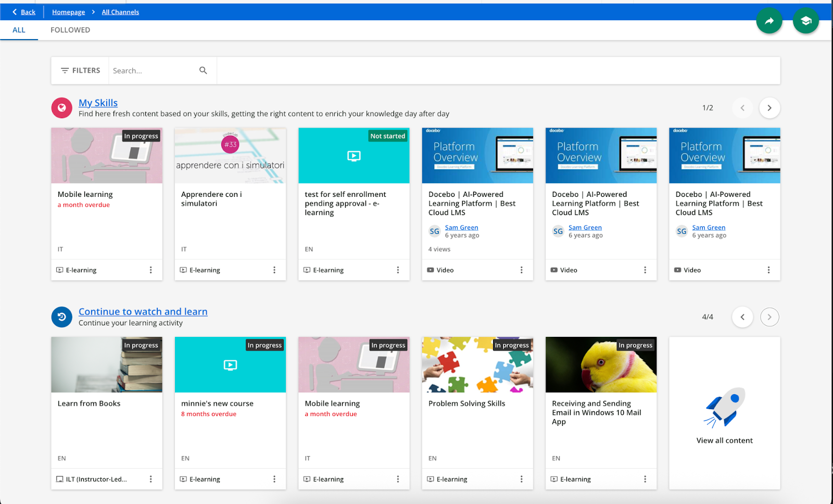Click the Continue to watch history icon
Image resolution: width=833 pixels, height=504 pixels.
[x=61, y=317]
